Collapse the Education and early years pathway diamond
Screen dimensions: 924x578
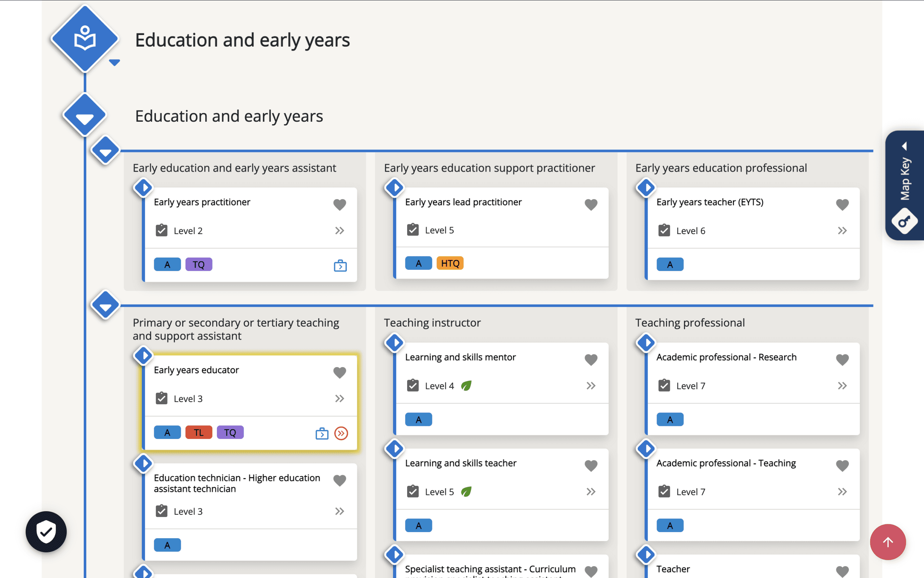tap(84, 115)
